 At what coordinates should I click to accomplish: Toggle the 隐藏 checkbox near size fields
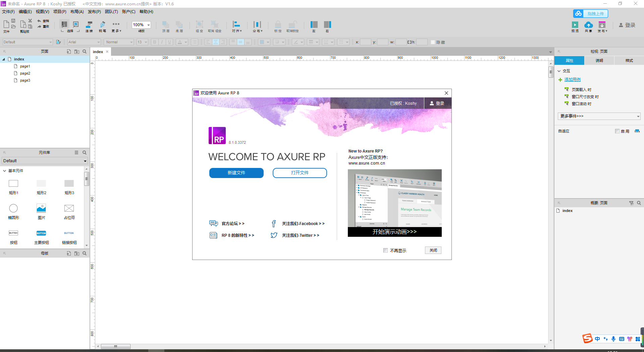433,42
